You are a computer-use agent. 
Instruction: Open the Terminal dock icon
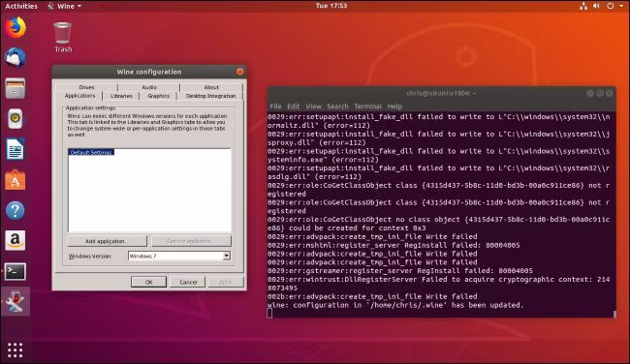pyautogui.click(x=16, y=271)
